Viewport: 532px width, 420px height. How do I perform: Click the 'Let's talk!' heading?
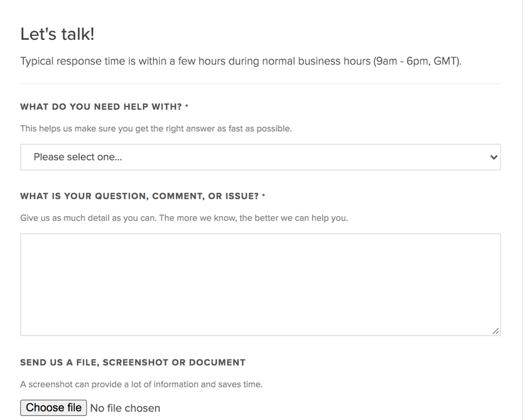57,35
